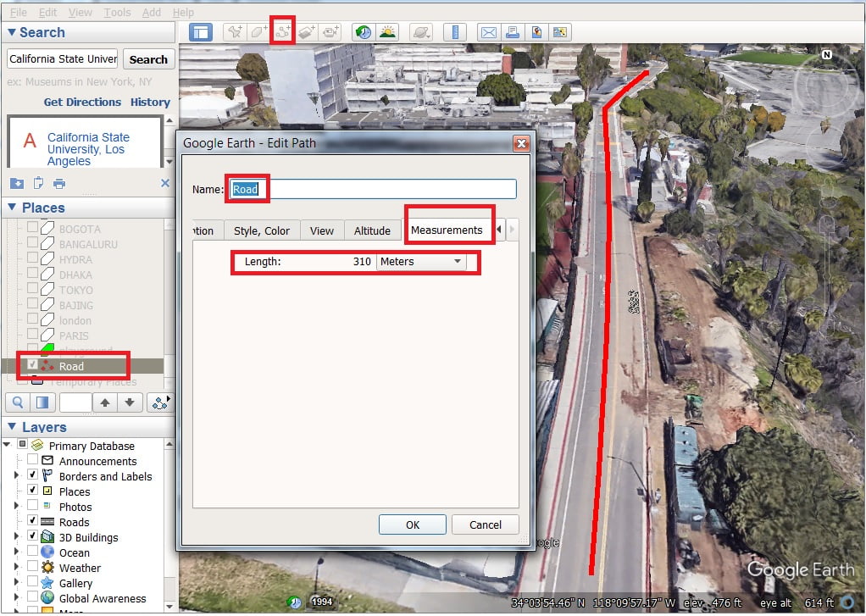Click the magnifier search icon below Places

point(18,402)
